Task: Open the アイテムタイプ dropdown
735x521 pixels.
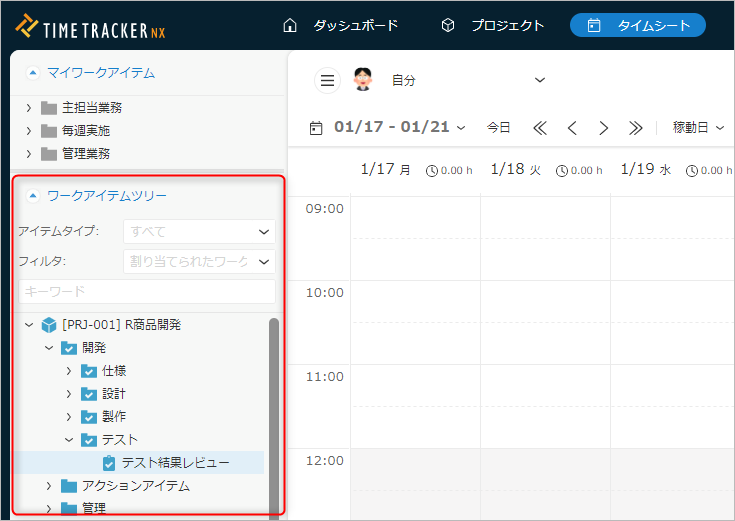Action: pos(198,232)
